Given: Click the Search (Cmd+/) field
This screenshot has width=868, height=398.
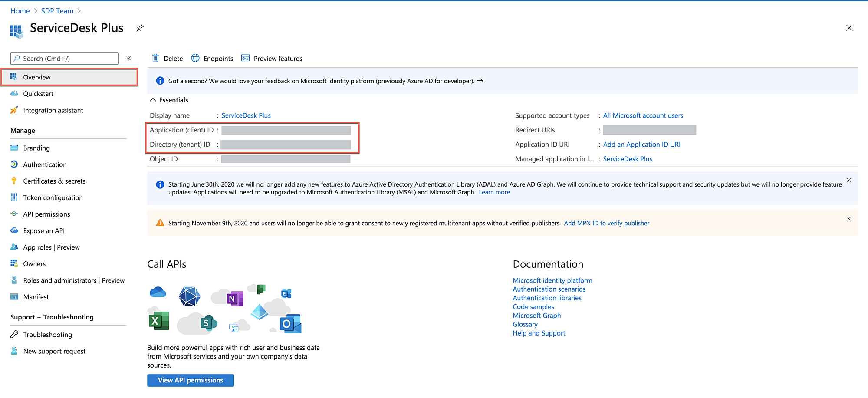Looking at the screenshot, I should [65, 58].
